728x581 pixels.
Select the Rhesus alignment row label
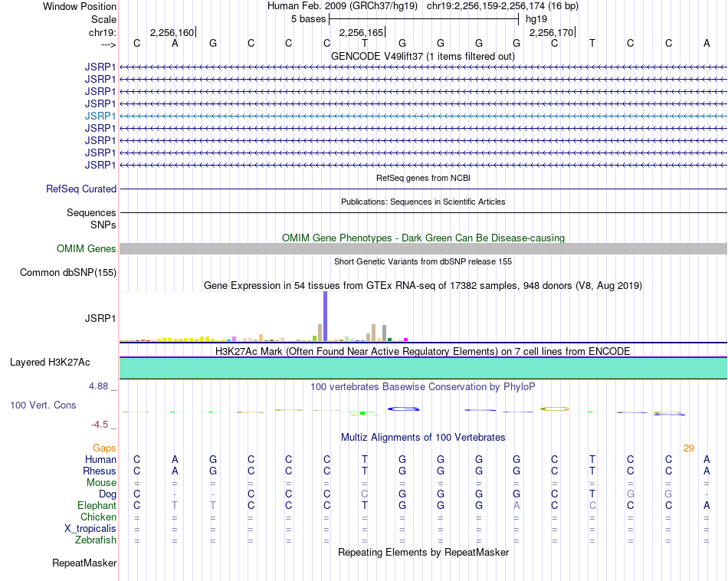(x=100, y=471)
